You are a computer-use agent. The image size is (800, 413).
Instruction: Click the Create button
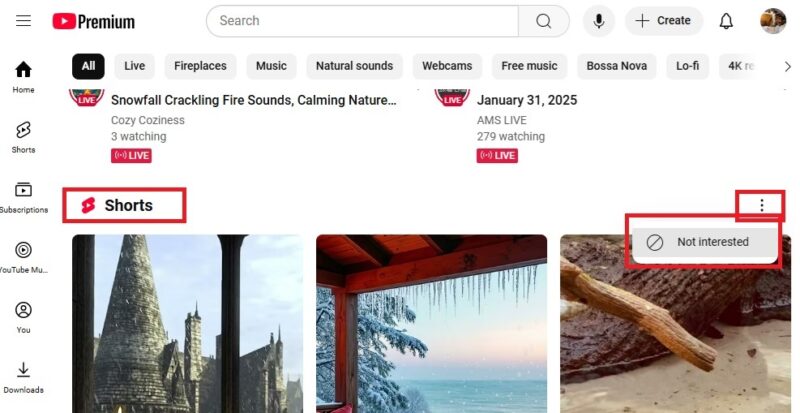point(664,21)
